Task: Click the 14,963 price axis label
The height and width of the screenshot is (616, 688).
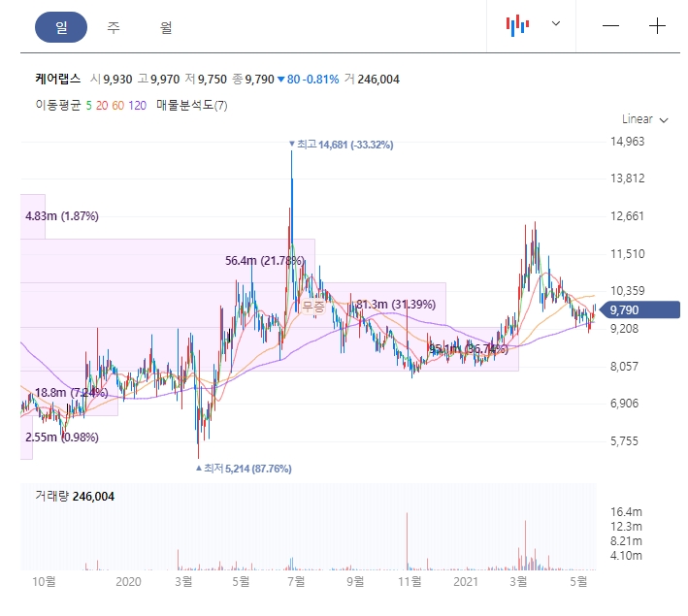Action: 627,142
